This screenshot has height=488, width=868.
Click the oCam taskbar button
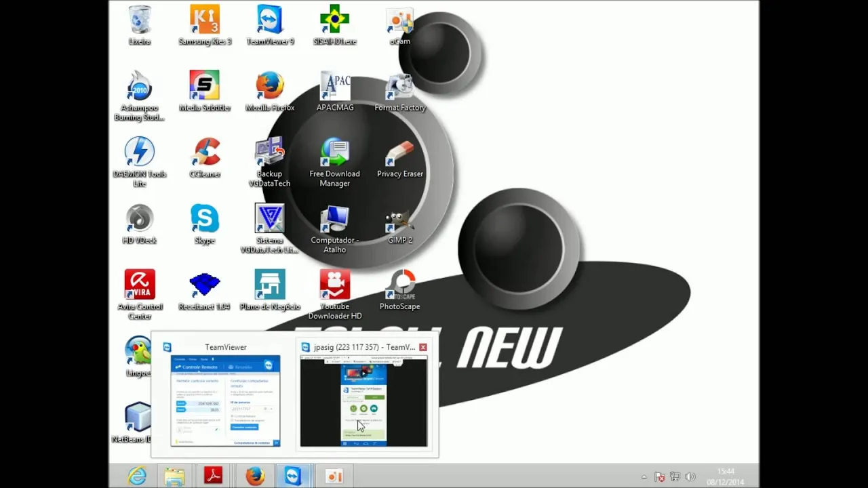(333, 476)
